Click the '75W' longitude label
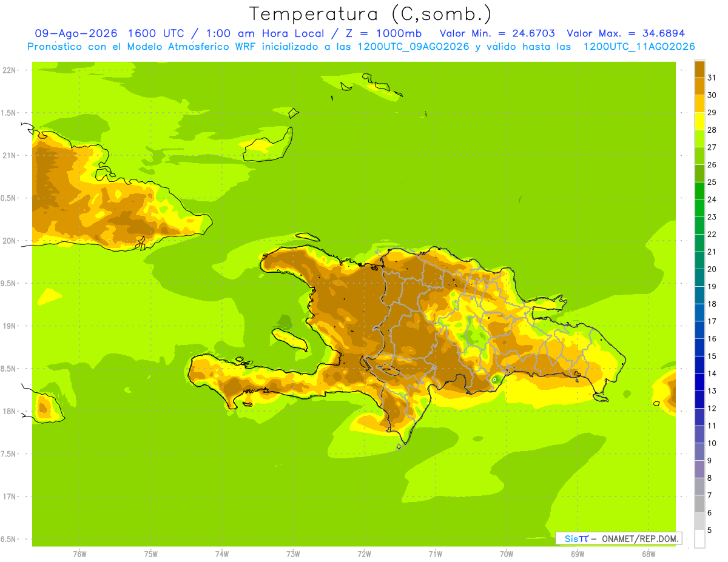Screen dimensions: 728x562 click(151, 554)
